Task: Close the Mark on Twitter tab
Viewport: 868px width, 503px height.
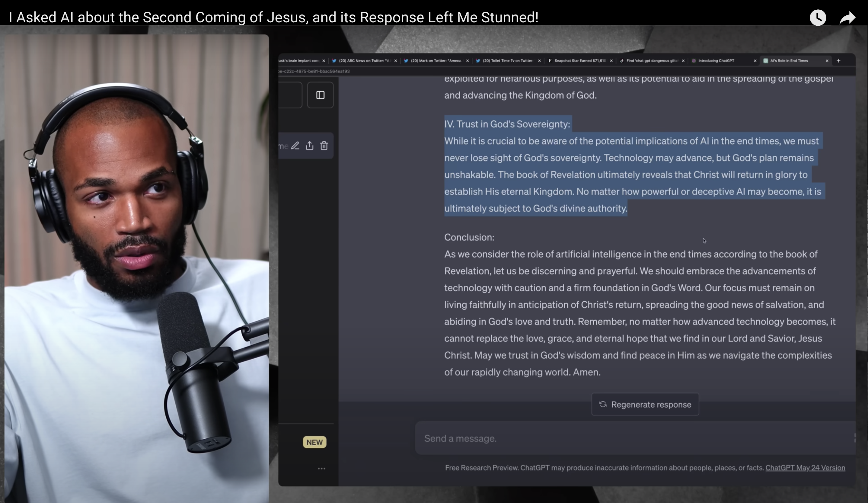Action: [x=468, y=61]
